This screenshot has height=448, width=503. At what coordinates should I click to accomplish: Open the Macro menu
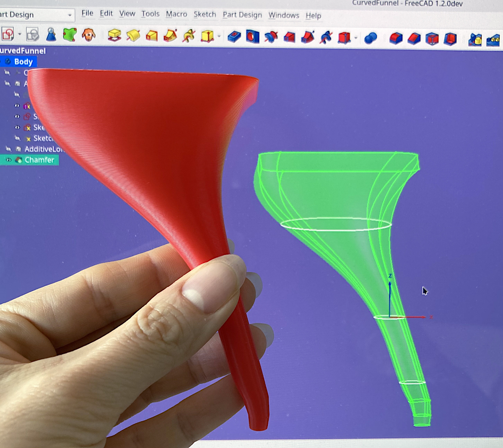pos(176,14)
